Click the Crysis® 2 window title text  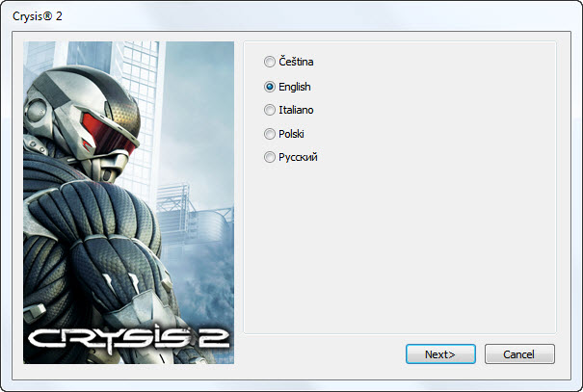point(38,16)
